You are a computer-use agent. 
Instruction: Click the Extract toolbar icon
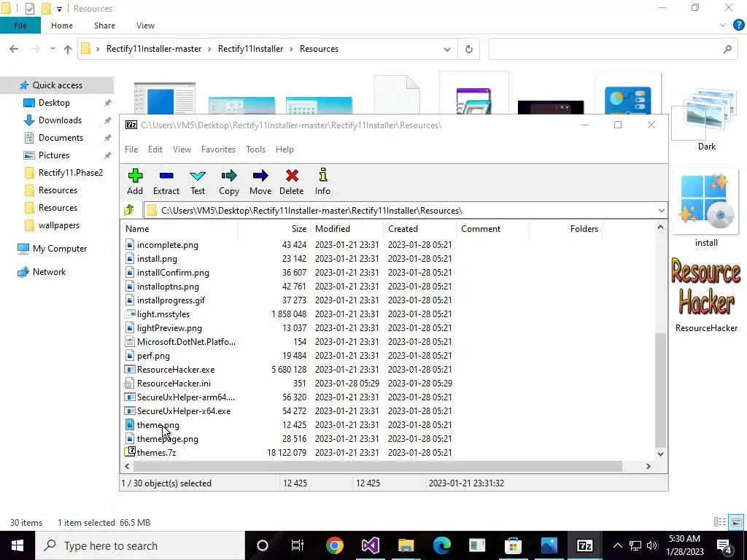pyautogui.click(x=166, y=182)
